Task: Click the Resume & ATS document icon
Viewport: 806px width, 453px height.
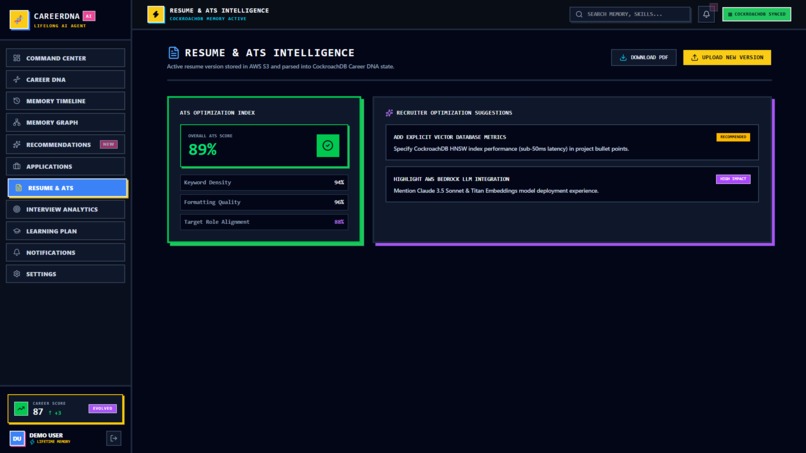Action: [x=19, y=188]
